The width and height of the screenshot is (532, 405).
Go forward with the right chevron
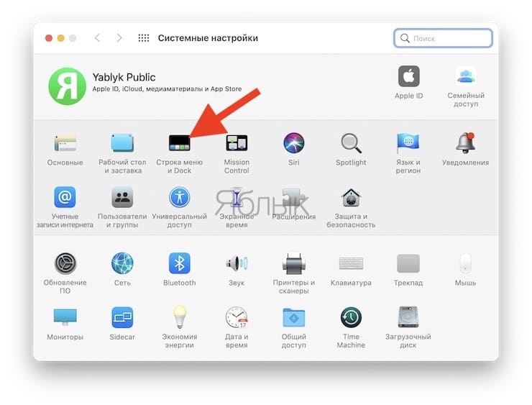tap(119, 37)
